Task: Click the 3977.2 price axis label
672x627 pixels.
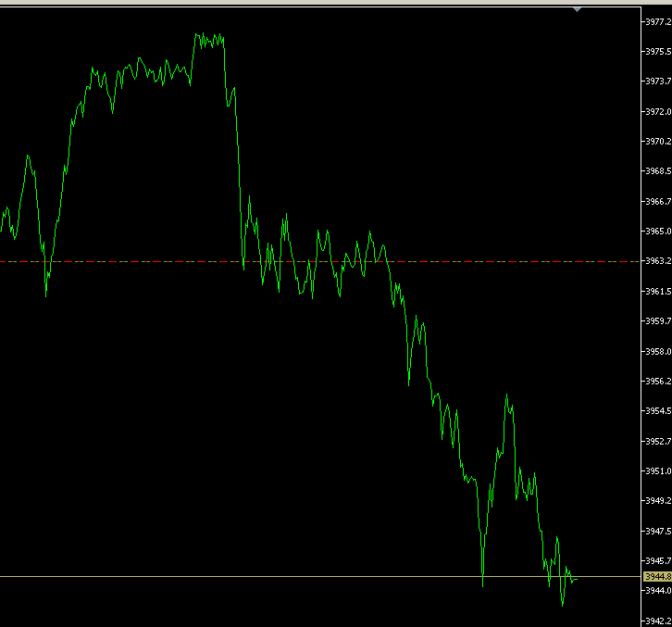Action: 657,21
